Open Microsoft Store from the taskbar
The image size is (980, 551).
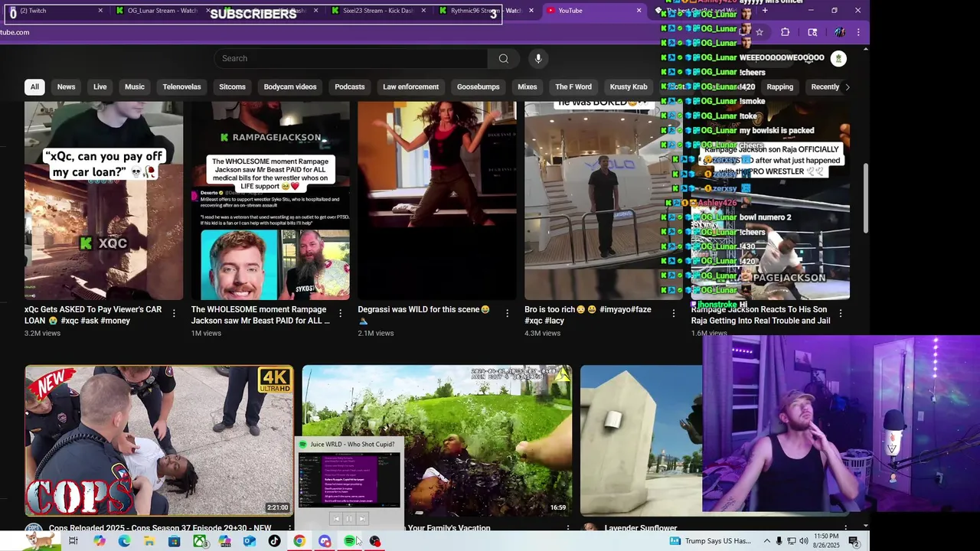tap(175, 541)
